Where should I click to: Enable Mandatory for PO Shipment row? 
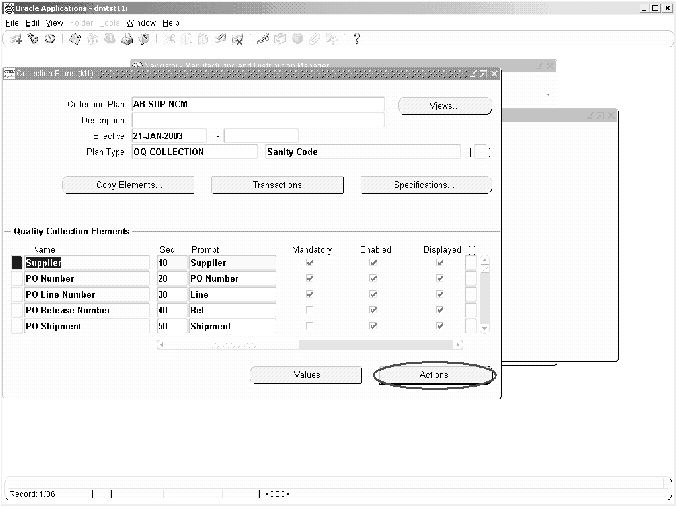point(309,326)
